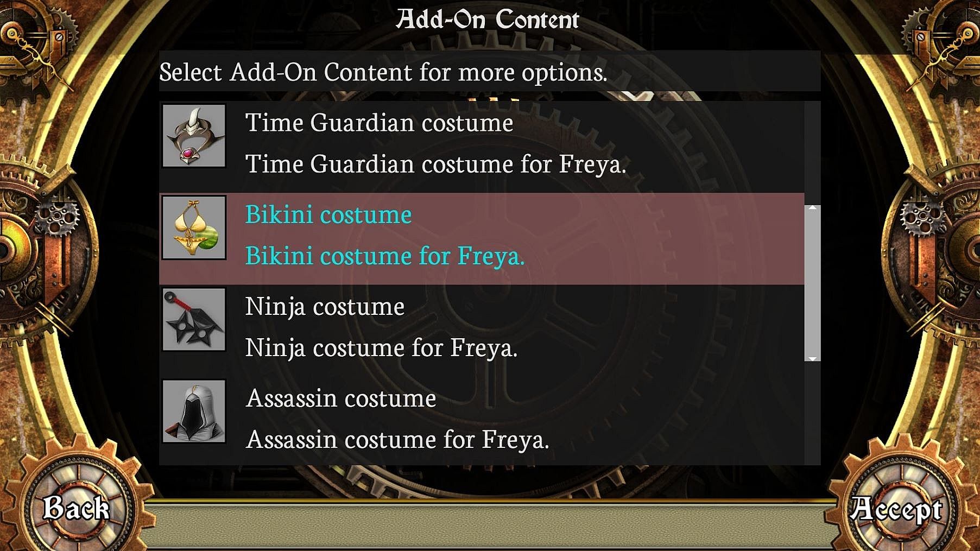Click the Ninja shuriken icon
The width and height of the screenshot is (980, 551).
[x=194, y=319]
